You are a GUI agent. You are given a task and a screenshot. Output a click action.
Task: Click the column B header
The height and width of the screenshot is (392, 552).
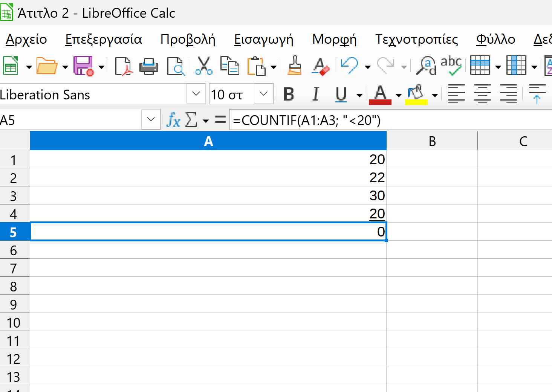[x=432, y=141]
